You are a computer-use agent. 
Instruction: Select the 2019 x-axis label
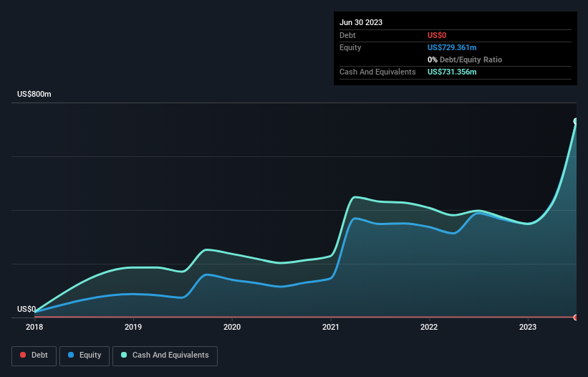133,327
